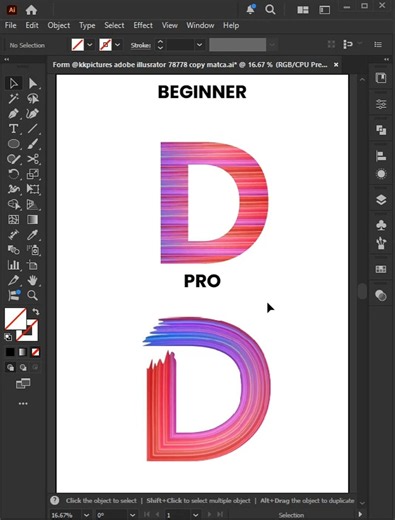The image size is (395, 520).
Task: Open rotate view angle dropdown
Action: click(132, 515)
